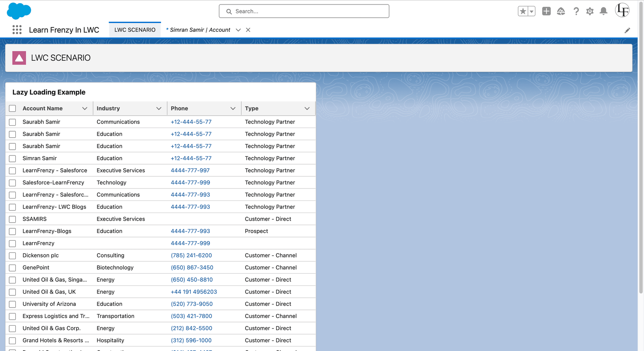The image size is (644, 351).
Task: Tick the GenePoint row checkbox
Action: (x=12, y=268)
